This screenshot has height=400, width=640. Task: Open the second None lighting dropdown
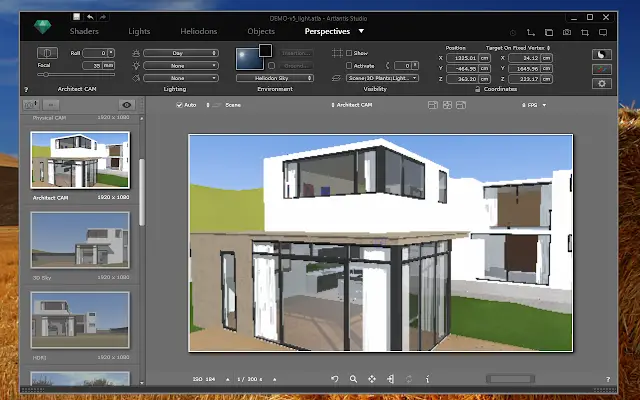coord(181,78)
